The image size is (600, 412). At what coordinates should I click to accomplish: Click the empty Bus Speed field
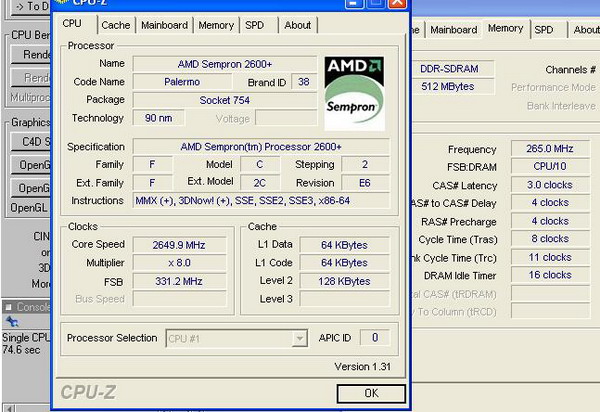click(179, 299)
